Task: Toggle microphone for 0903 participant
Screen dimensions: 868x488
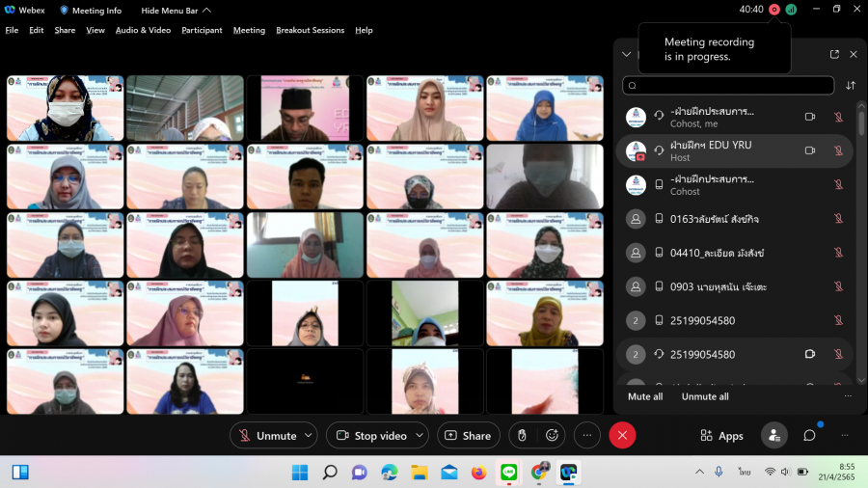Action: tap(838, 286)
